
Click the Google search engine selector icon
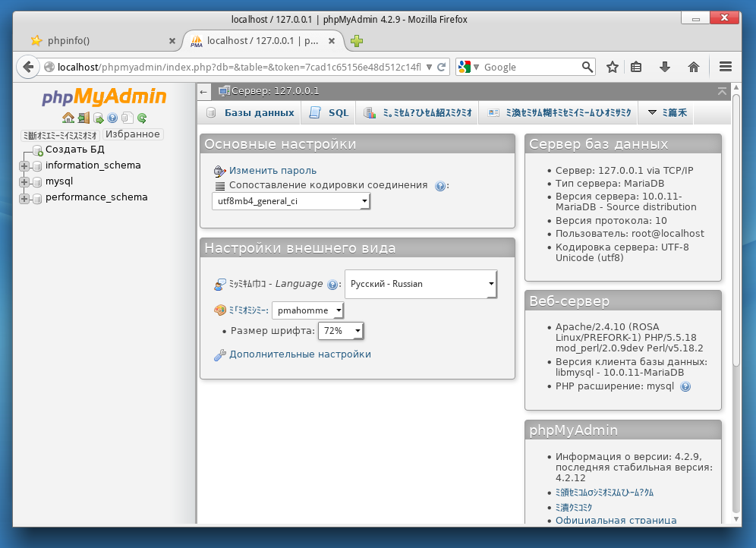click(468, 67)
